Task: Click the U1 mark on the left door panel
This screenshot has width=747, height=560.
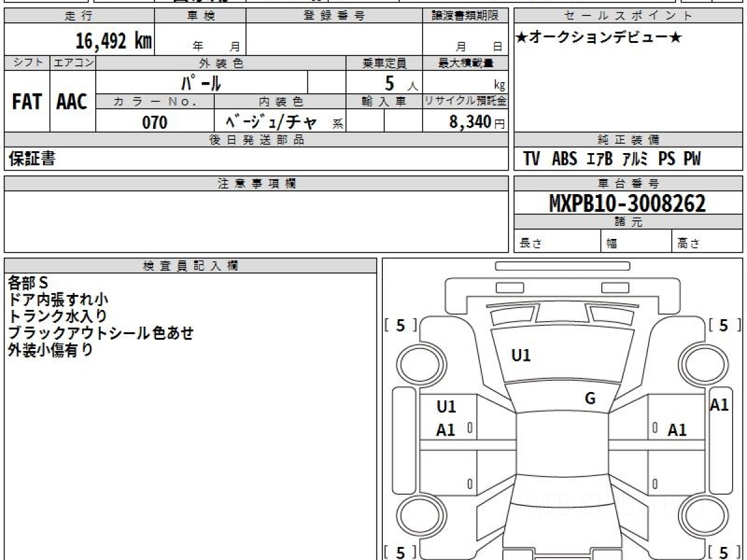Action: pyautogui.click(x=446, y=407)
